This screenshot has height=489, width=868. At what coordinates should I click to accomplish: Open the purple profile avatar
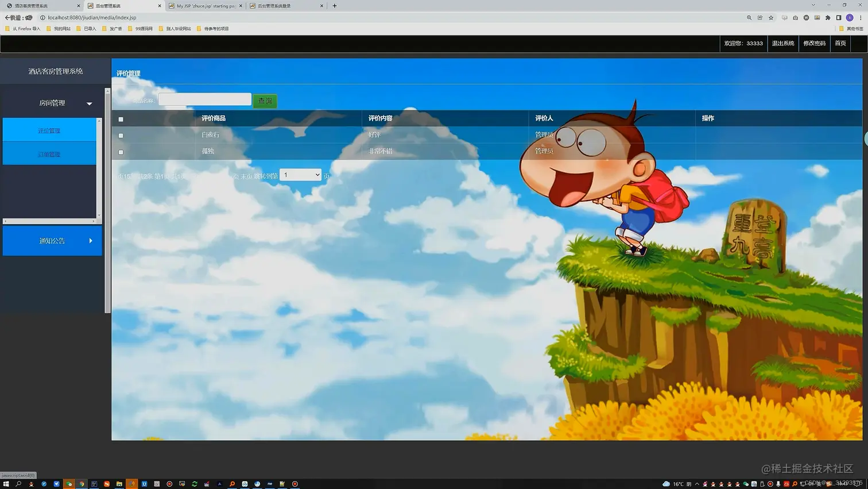[x=850, y=18]
